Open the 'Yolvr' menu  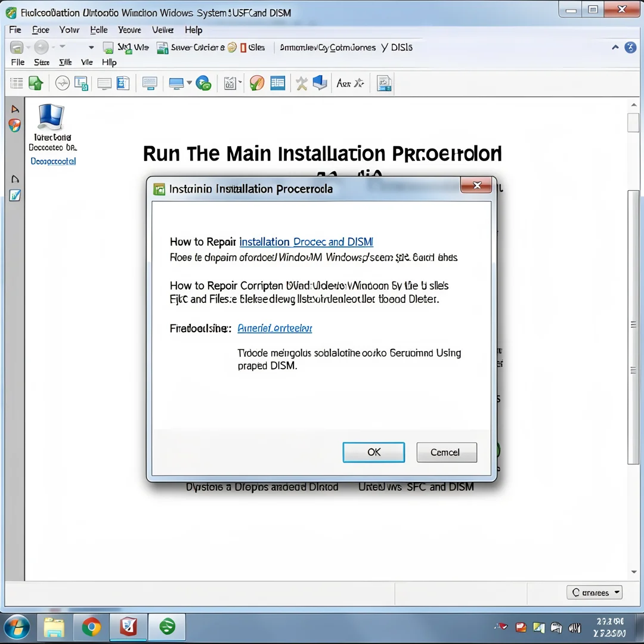[x=69, y=30]
